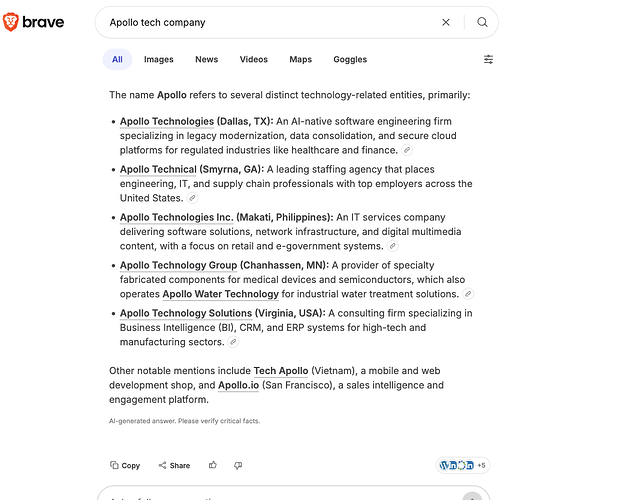Open the Apollo.io link
The height and width of the screenshot is (500, 621).
pos(238,385)
